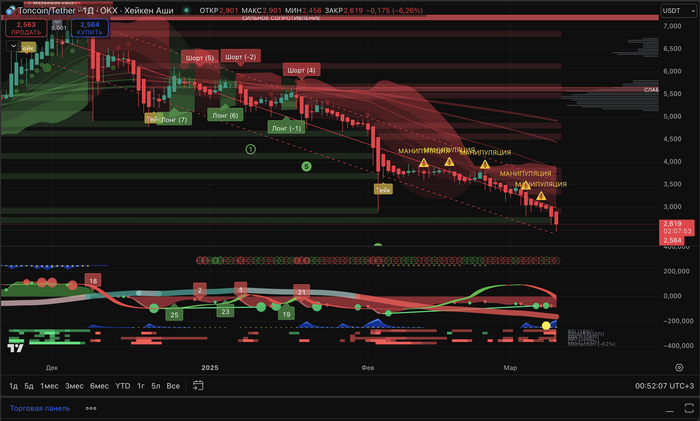Viewport: 700px width, 421px height.
Task: Minimize the bottom trading panel
Action: tap(670, 409)
